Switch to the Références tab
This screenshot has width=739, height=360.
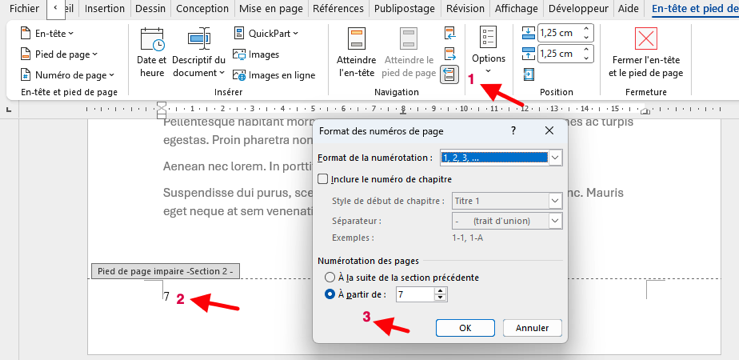tap(338, 8)
